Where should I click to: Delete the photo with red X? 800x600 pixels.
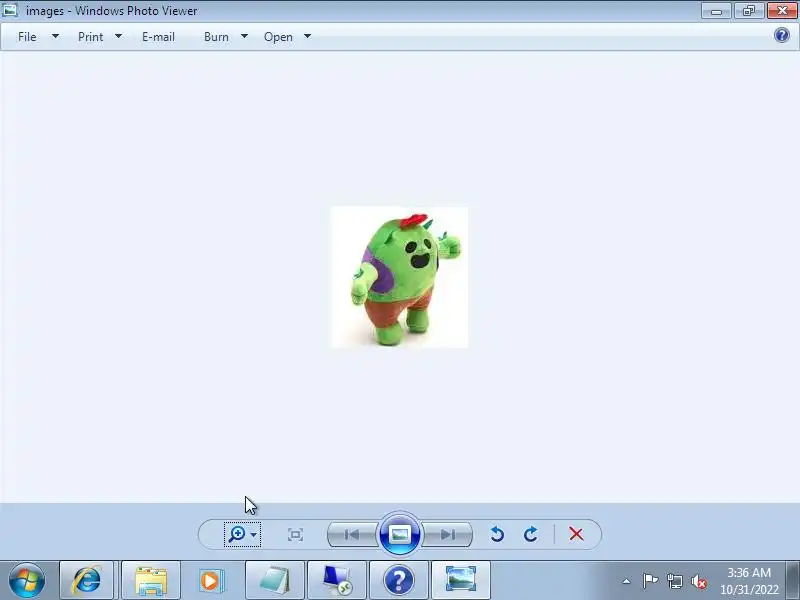(576, 534)
